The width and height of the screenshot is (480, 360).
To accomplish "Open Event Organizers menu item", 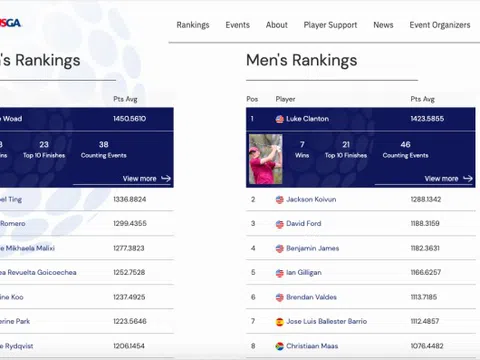I will [440, 25].
